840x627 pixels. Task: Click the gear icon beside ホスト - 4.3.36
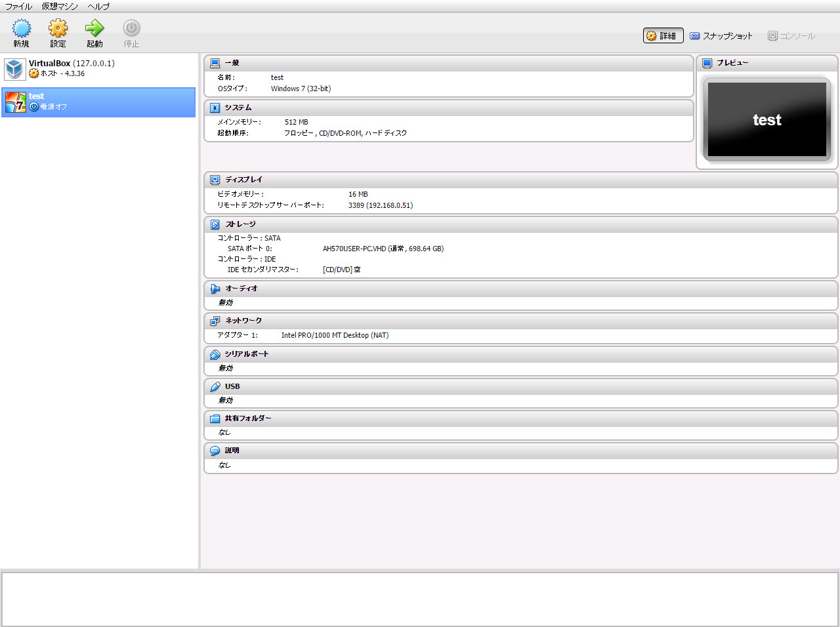(x=33, y=73)
